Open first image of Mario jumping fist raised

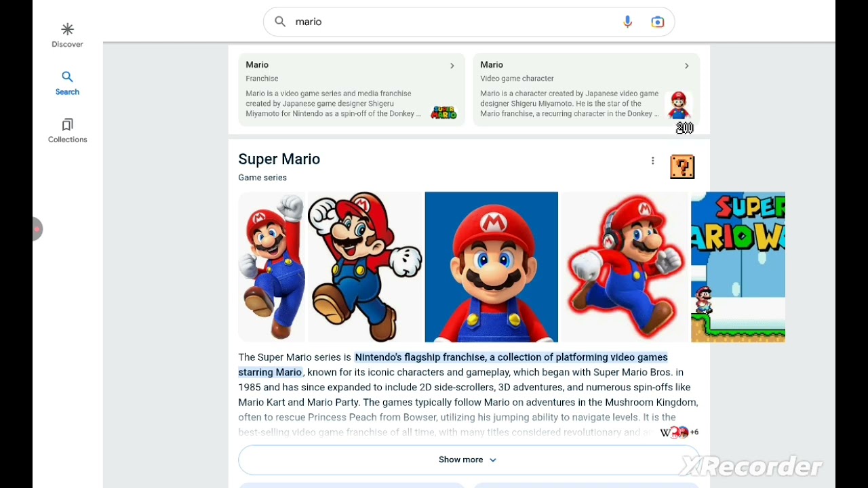tap(271, 267)
